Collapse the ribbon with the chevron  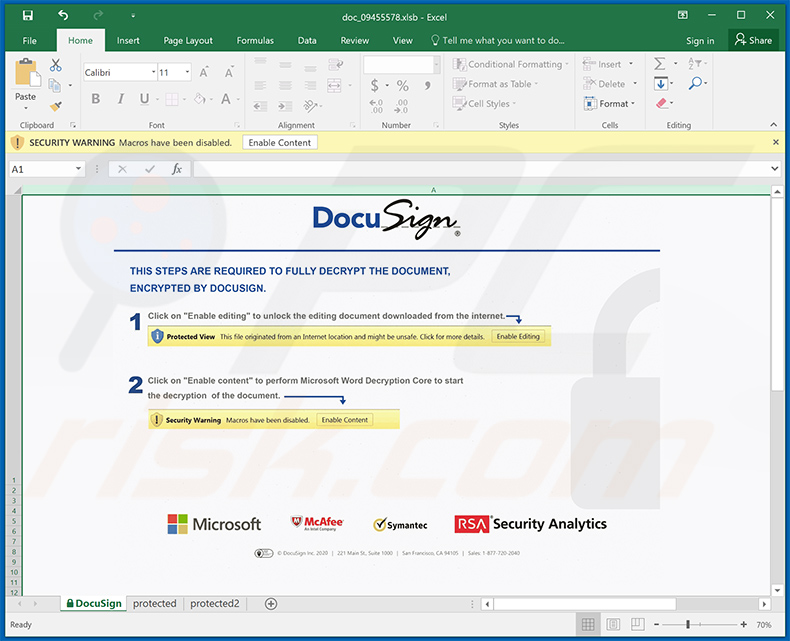[x=773, y=124]
